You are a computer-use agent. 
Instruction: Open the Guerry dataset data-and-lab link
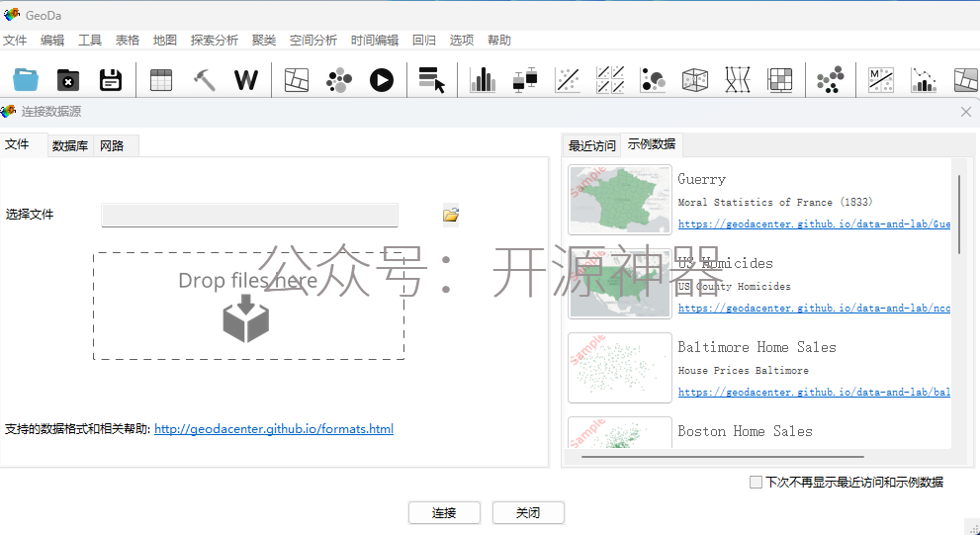tap(814, 223)
